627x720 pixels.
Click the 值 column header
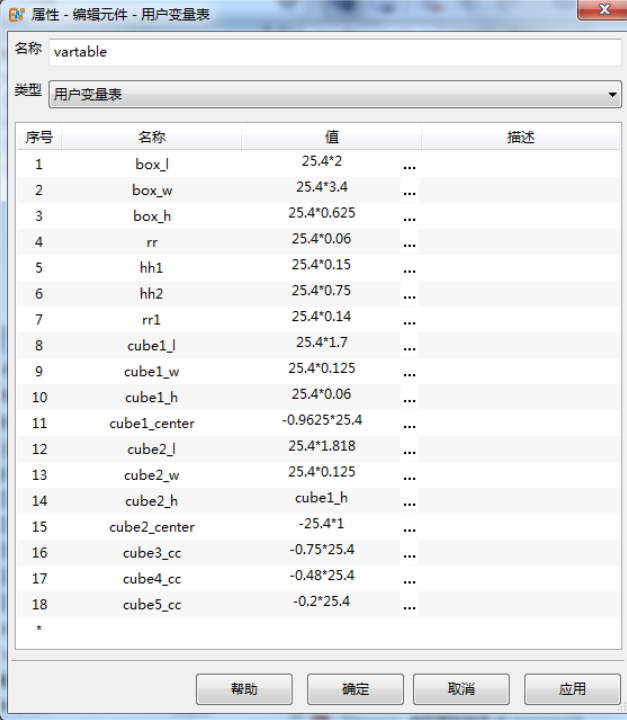[x=331, y=137]
